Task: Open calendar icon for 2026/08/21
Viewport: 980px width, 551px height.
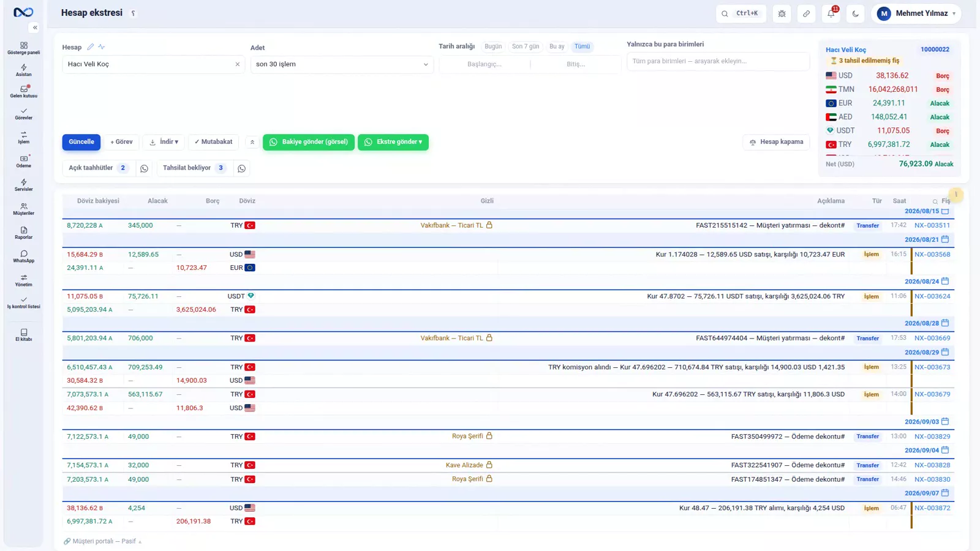Action: click(945, 239)
